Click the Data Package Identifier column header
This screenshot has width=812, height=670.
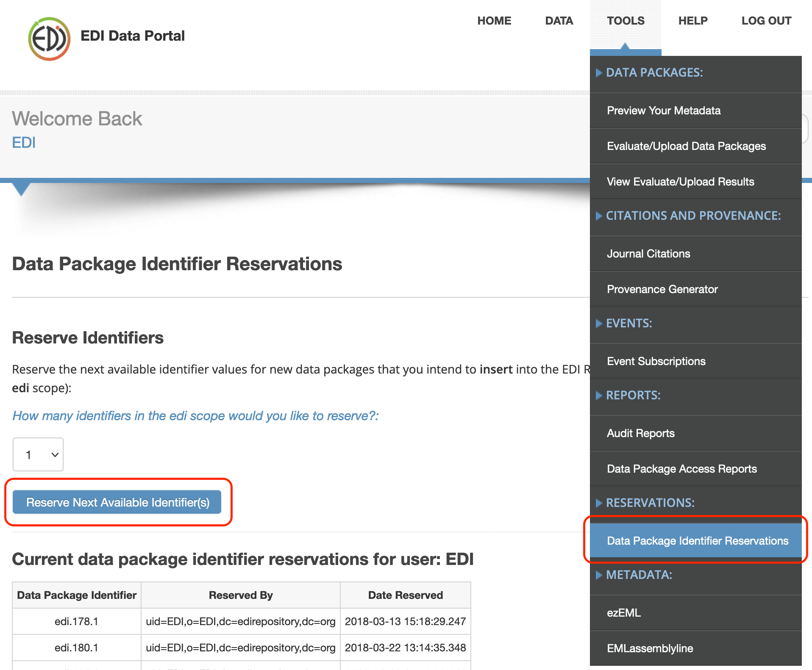77,595
